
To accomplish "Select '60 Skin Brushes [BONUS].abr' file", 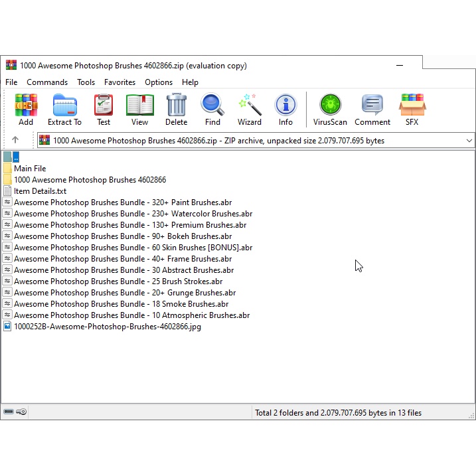I will coord(133,248).
